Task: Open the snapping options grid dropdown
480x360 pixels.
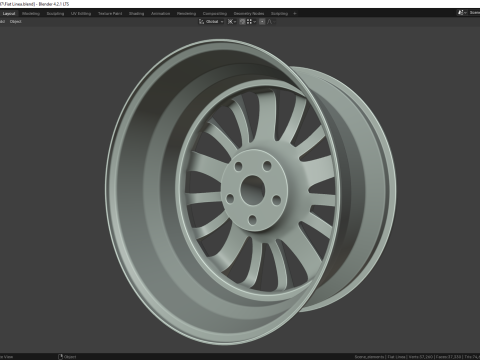Action: (251, 22)
